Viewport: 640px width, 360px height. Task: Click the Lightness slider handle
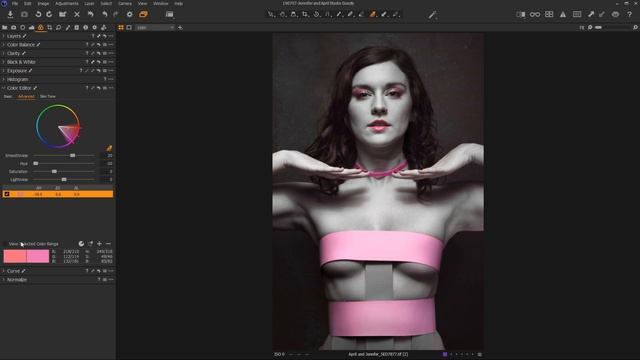coord(64,180)
